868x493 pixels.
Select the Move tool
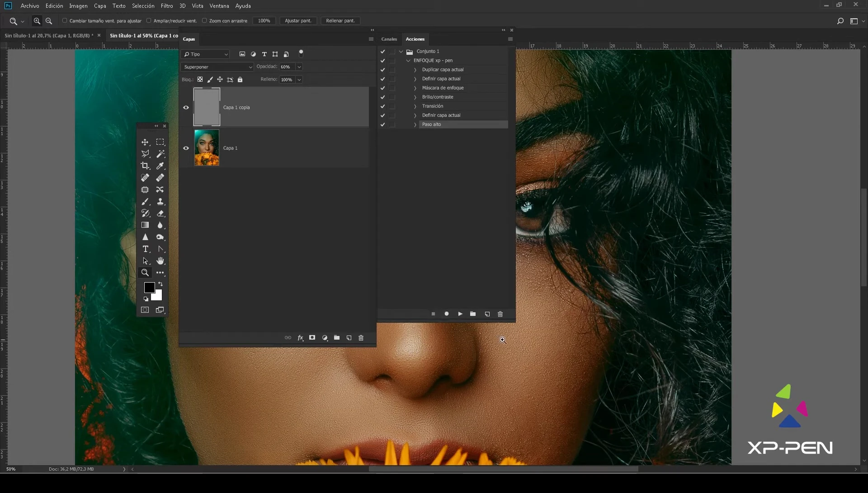[145, 142]
